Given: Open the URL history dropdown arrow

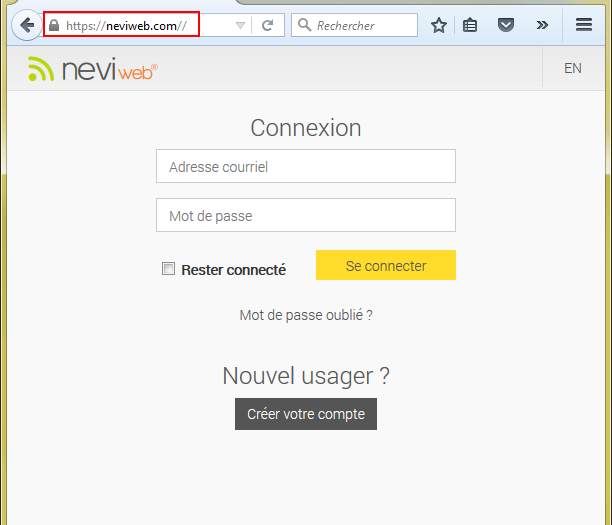Looking at the screenshot, I should click(240, 26).
